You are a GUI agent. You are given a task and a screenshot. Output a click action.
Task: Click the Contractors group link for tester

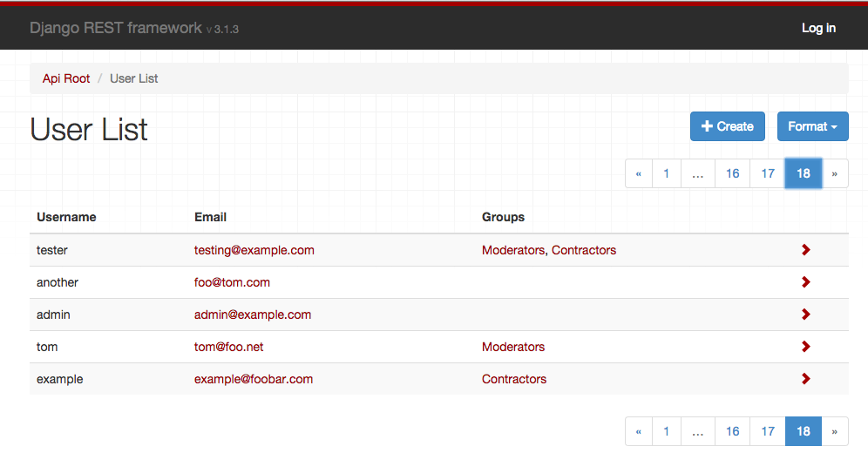(584, 250)
